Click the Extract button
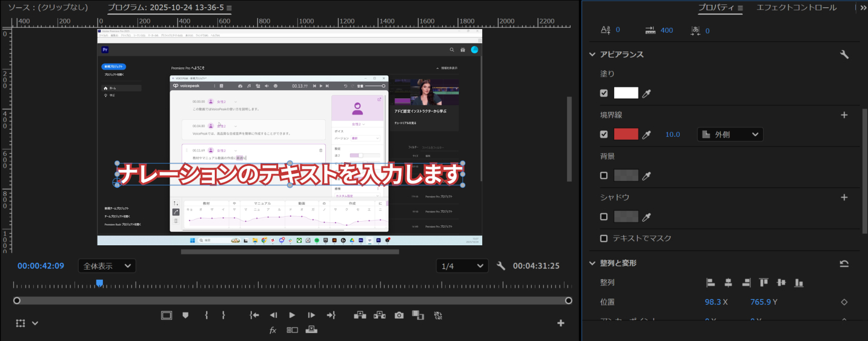 (x=380, y=315)
